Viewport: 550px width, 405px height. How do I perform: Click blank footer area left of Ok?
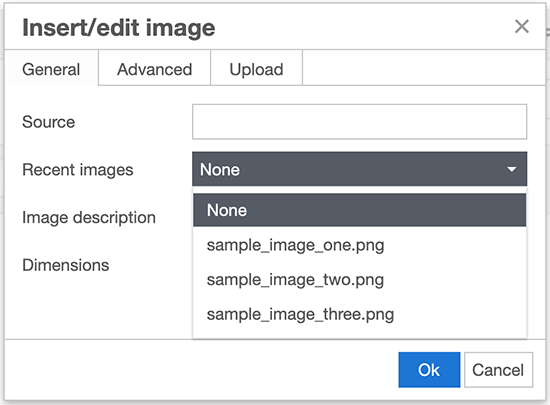[x=201, y=370]
